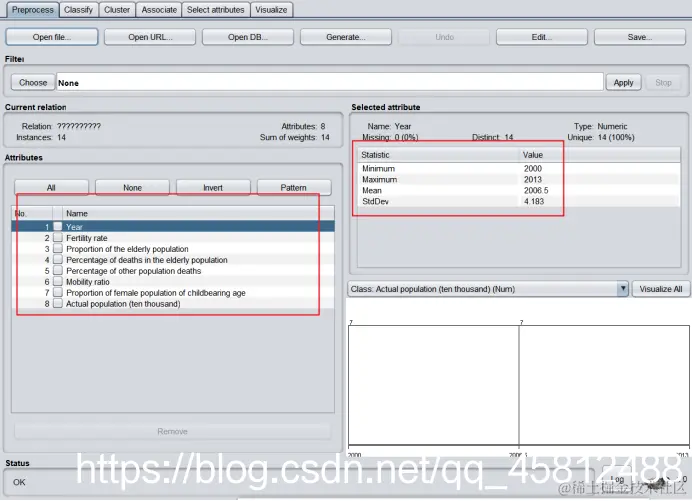Screen dimensions: 692x501
Task: Select All attributes button
Action: click(51, 188)
